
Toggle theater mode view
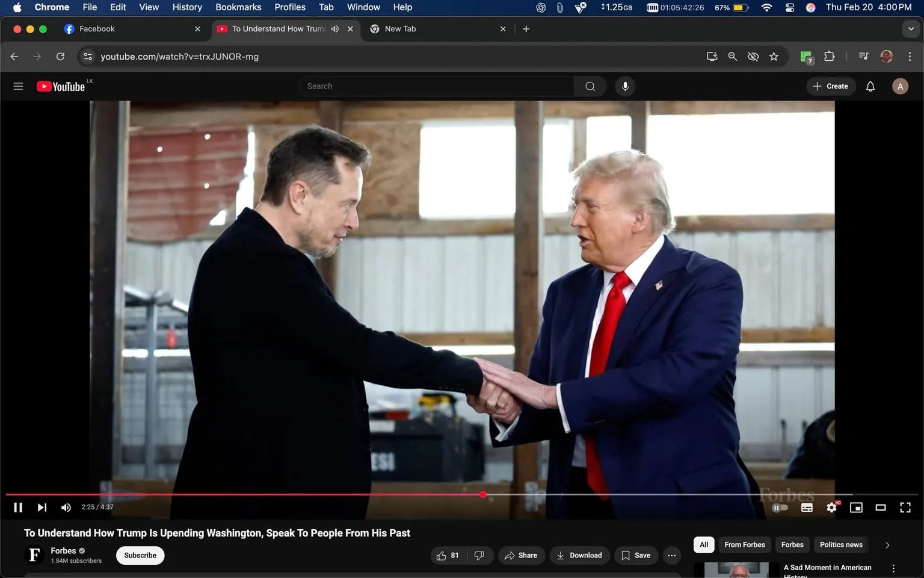point(880,508)
